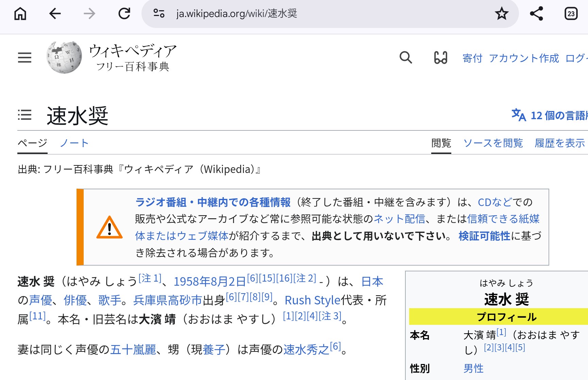Open Wikipedia hamburger main menu
588x380 pixels.
click(x=24, y=58)
